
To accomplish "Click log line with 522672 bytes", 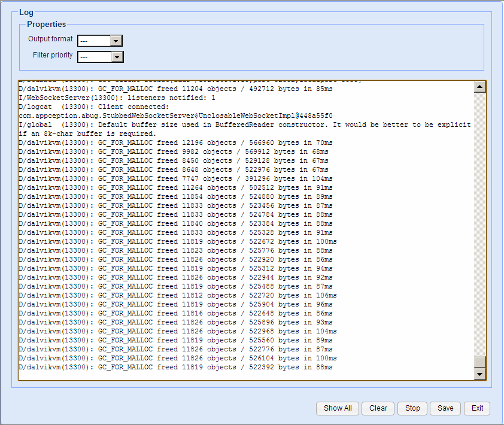I will pos(178,242).
